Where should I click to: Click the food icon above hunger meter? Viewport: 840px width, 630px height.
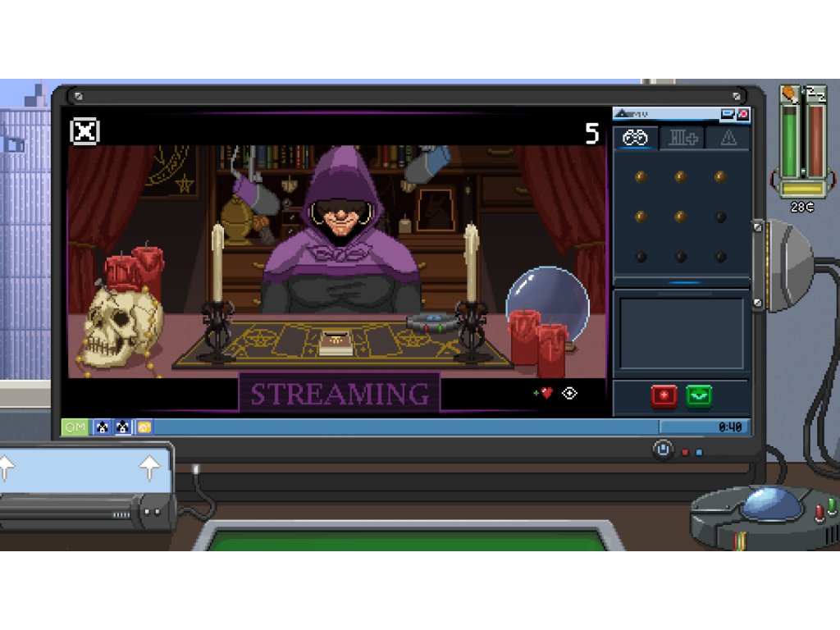point(789,94)
